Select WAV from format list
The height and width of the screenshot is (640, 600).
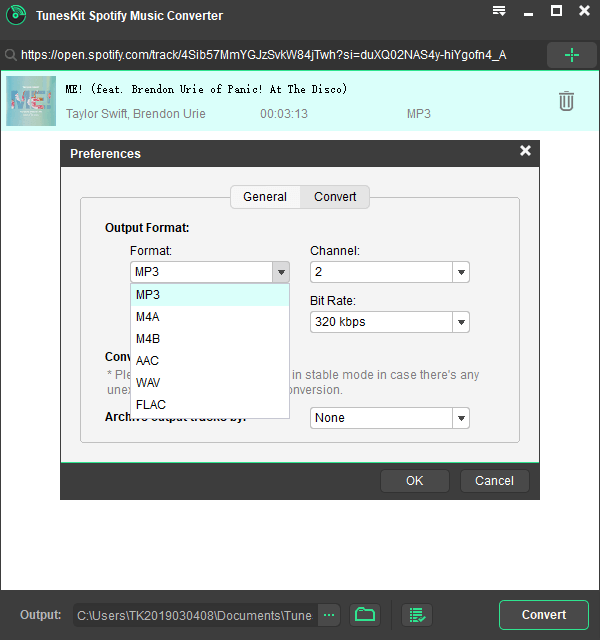[210, 383]
